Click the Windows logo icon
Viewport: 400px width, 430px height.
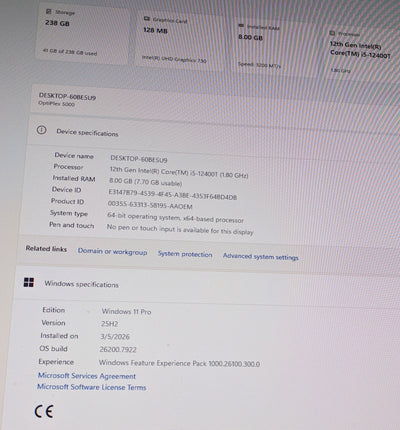29,283
